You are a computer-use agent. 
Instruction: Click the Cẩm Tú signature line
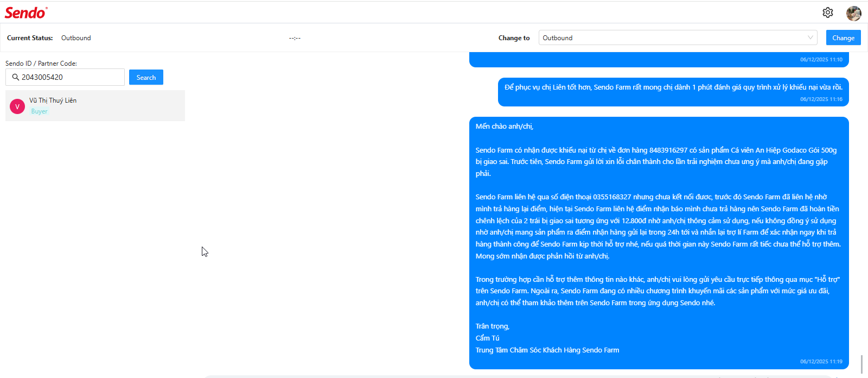point(488,338)
